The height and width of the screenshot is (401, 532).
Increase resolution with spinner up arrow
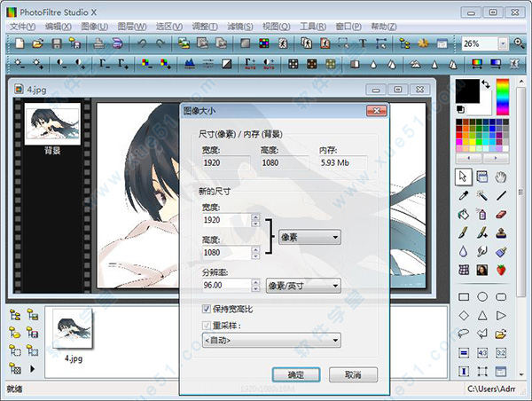[x=255, y=282]
